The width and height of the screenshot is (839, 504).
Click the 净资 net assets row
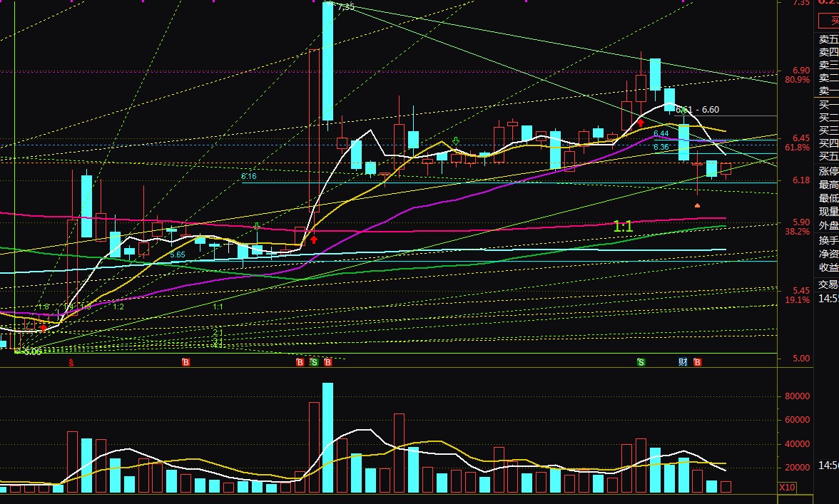pos(828,254)
